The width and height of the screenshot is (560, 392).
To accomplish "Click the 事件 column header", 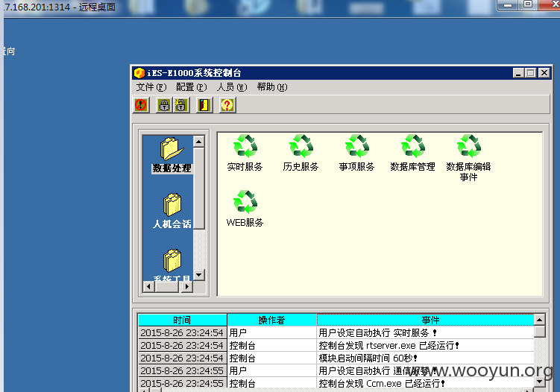I will point(425,320).
